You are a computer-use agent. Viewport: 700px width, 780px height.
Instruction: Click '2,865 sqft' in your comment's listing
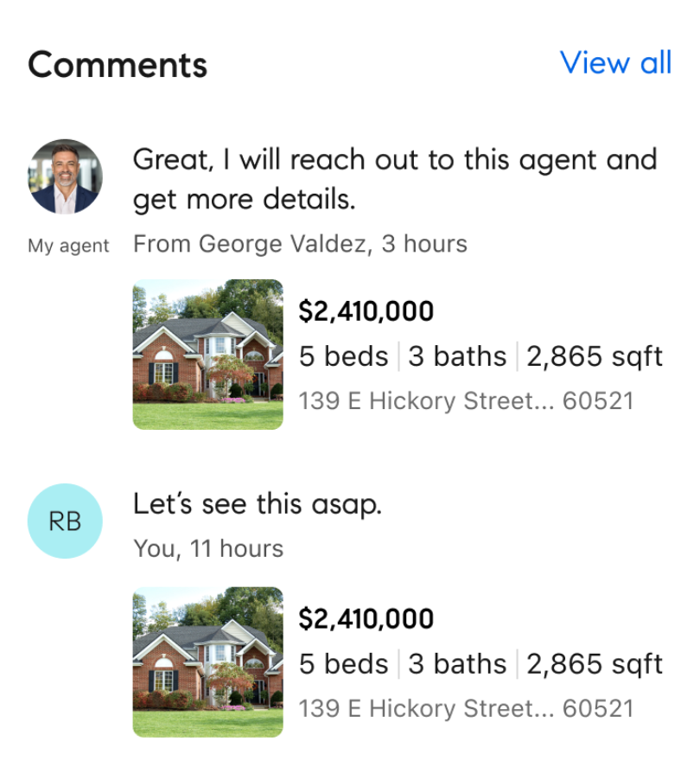594,664
